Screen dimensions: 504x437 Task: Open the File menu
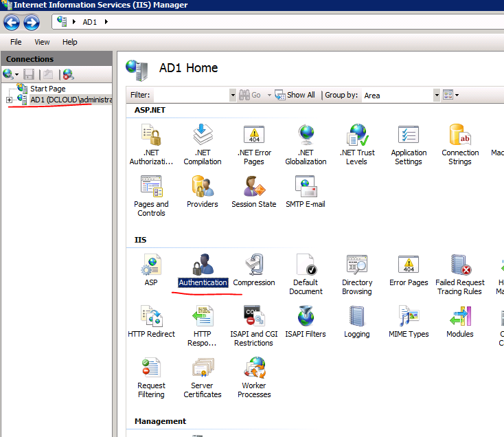[x=16, y=42]
